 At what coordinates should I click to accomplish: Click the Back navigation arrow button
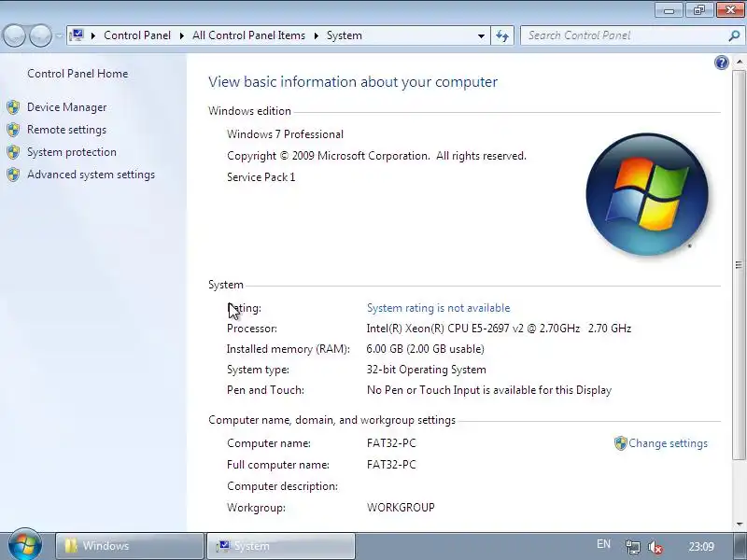click(x=14, y=35)
